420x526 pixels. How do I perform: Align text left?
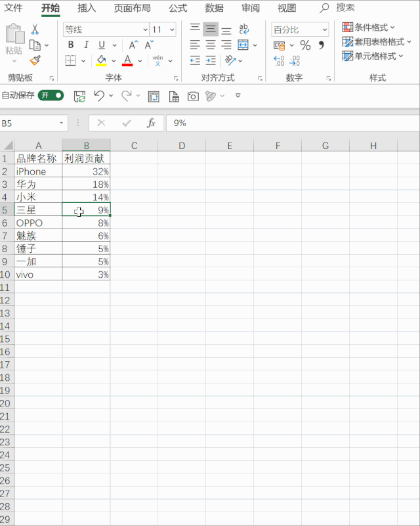pyautogui.click(x=195, y=45)
